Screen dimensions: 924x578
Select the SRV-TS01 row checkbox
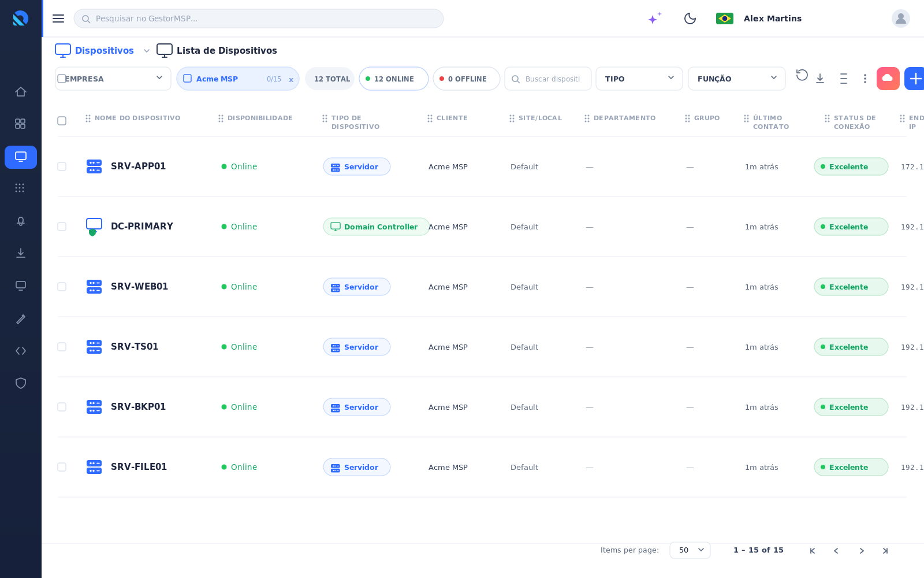click(62, 347)
